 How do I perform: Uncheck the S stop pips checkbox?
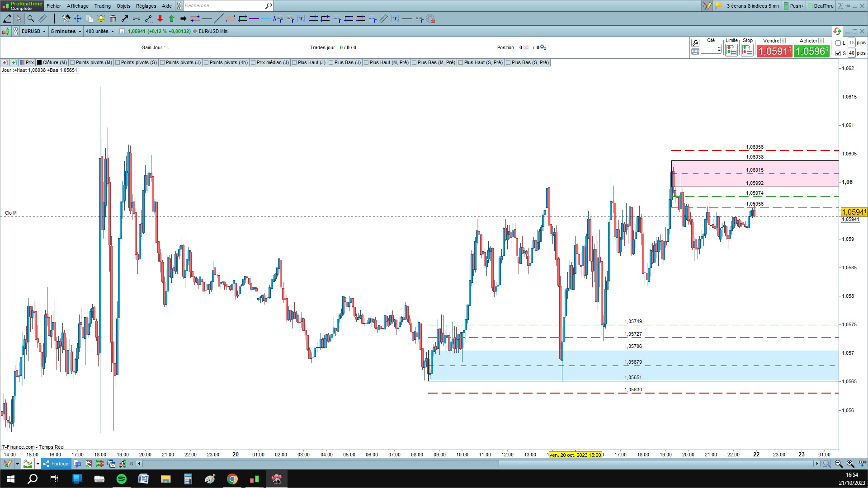point(838,53)
